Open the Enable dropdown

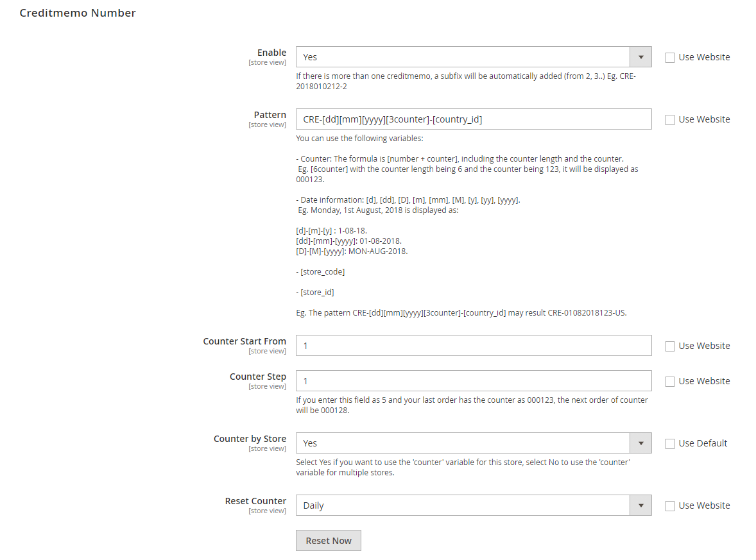pyautogui.click(x=473, y=57)
